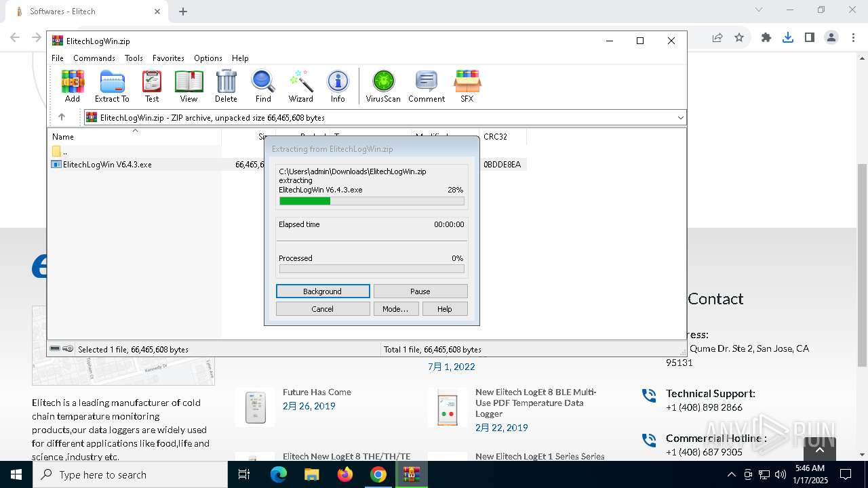Click the Chrome share page icon

pos(717,38)
